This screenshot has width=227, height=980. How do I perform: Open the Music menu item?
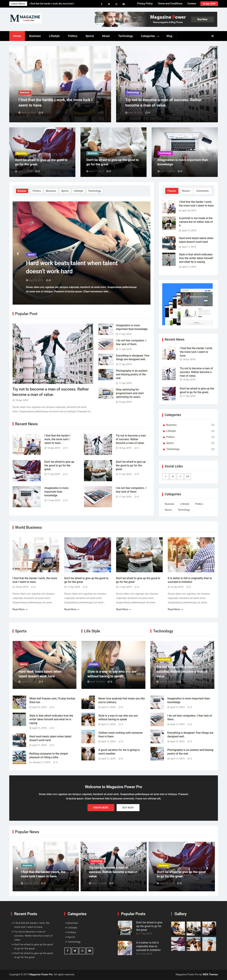coord(106,36)
